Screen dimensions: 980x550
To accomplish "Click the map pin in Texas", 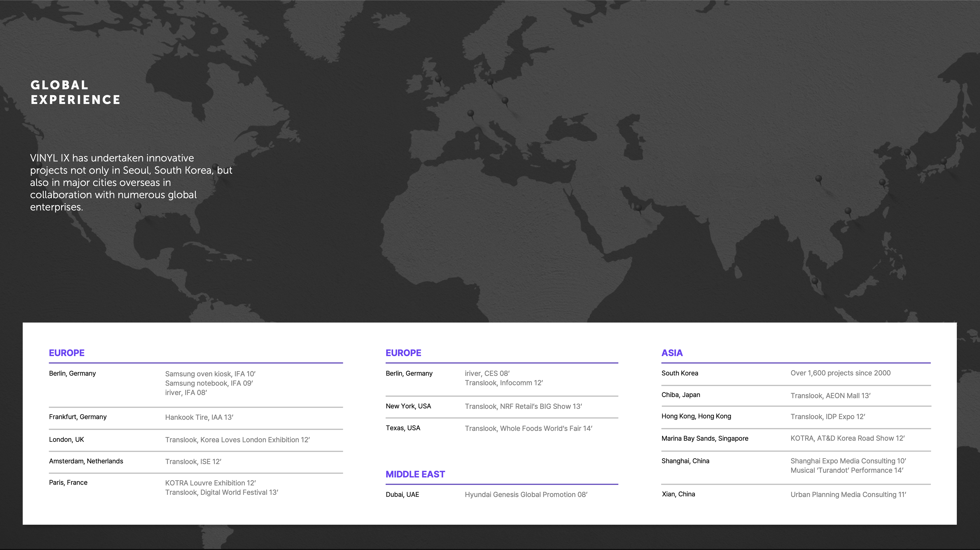I will (139, 206).
